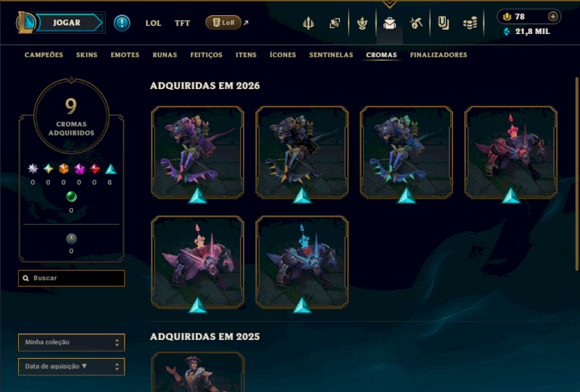Click the JOGAR play button
Viewport: 580px width, 392px height.
67,22
